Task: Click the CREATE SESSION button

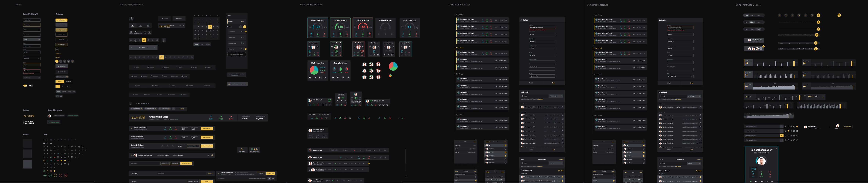Action: click(186, 163)
